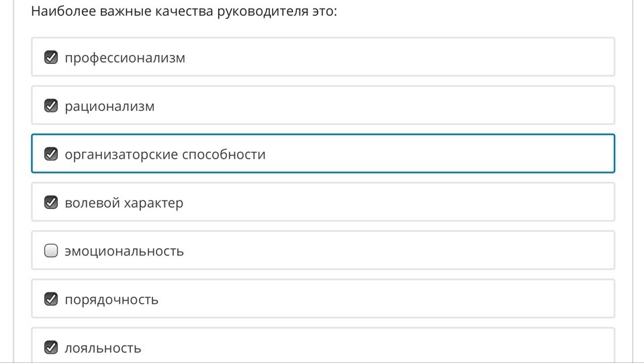Screen dimensions: 644x363
Task: Uncheck the порядочность checkbox
Action: (51, 299)
